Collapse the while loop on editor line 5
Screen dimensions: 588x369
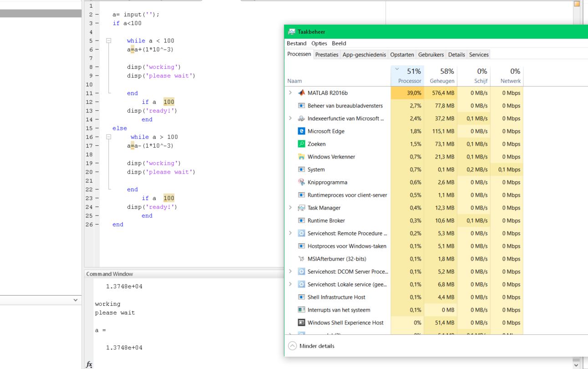(109, 41)
